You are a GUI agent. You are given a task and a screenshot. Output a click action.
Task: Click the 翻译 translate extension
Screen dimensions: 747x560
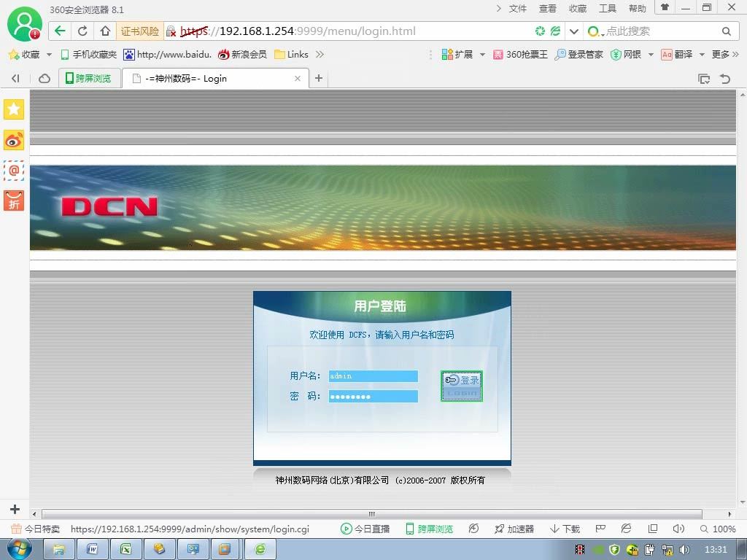676,55
